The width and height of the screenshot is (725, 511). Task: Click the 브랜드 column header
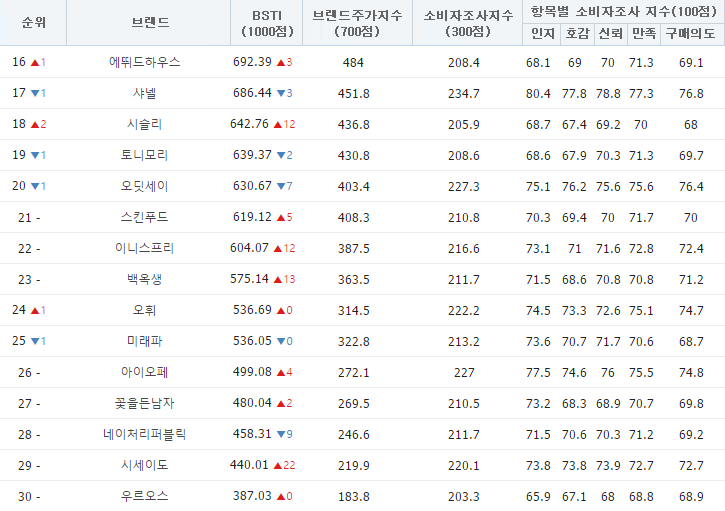(x=149, y=23)
